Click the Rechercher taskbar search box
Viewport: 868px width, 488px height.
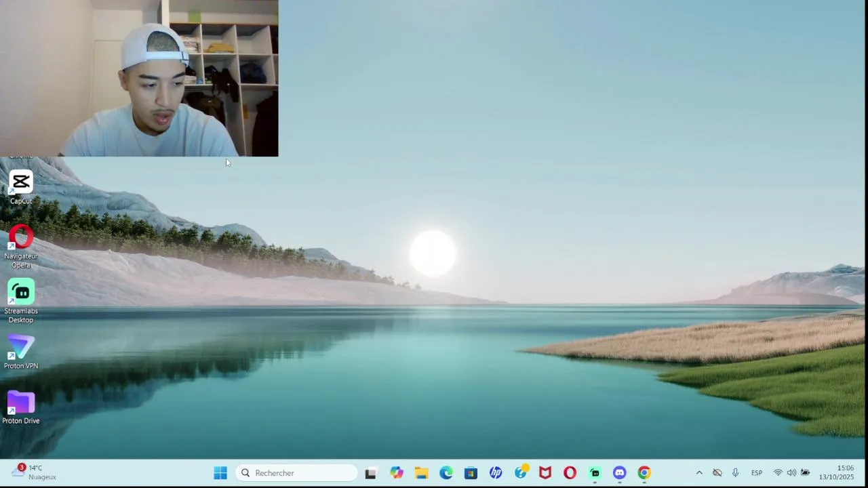coord(296,473)
